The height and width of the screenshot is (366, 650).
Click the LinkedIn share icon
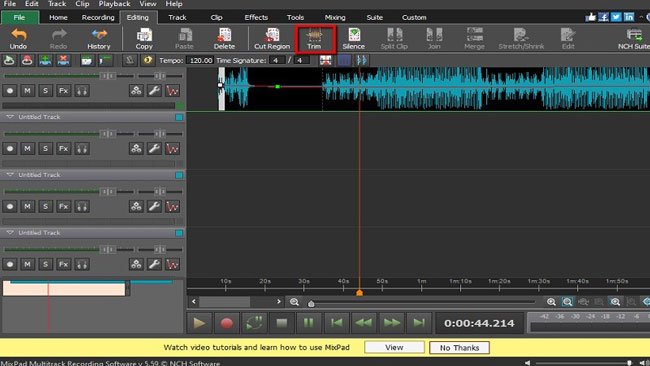tap(629, 17)
